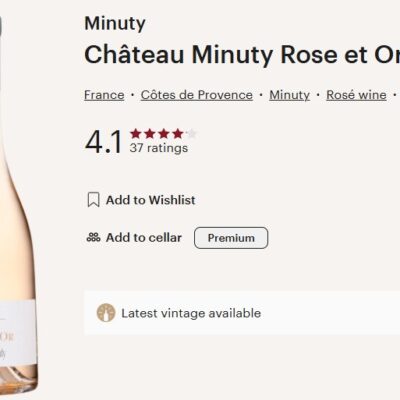Click the 4.1 rating score
This screenshot has width=400, height=400.
104,142
